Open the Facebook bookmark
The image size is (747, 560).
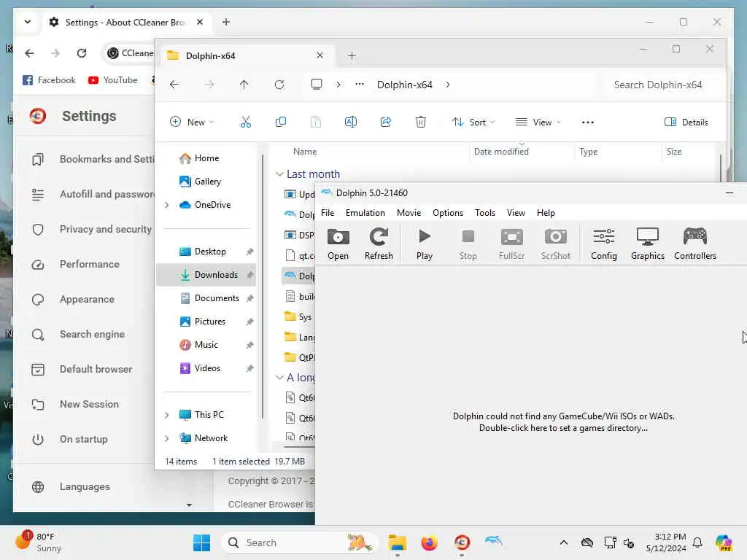(x=49, y=80)
